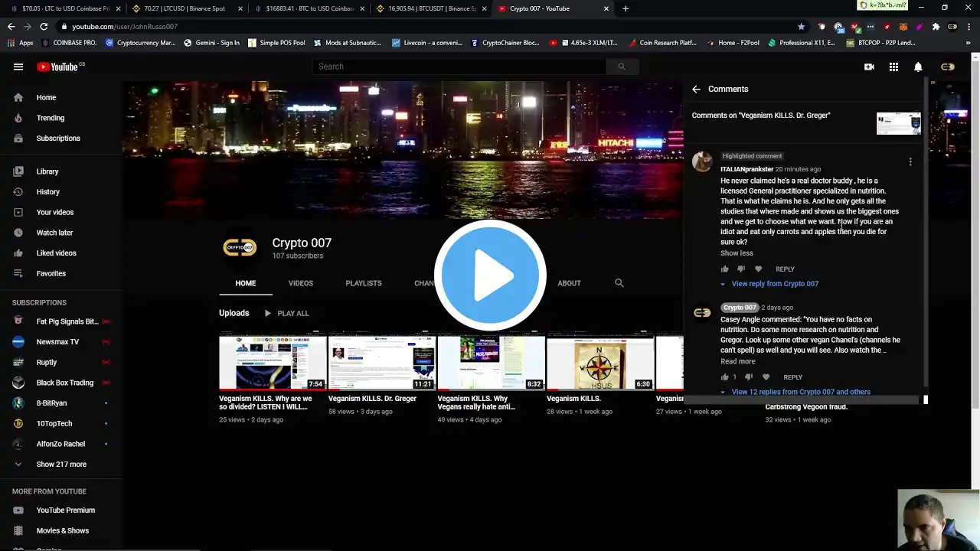Image resolution: width=980 pixels, height=551 pixels.
Task: Click the browser reload button
Action: coord(44,26)
